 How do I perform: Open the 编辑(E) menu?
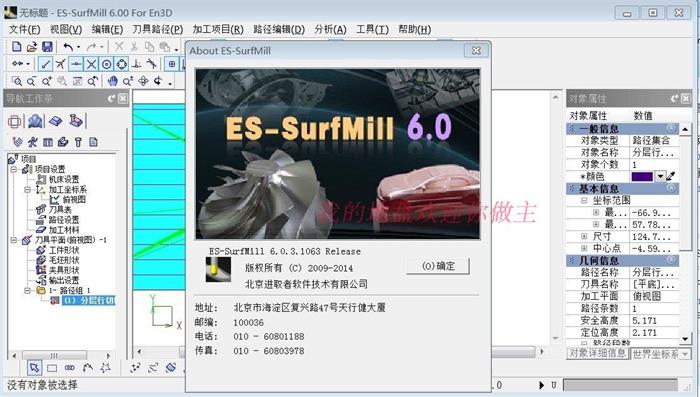click(107, 29)
